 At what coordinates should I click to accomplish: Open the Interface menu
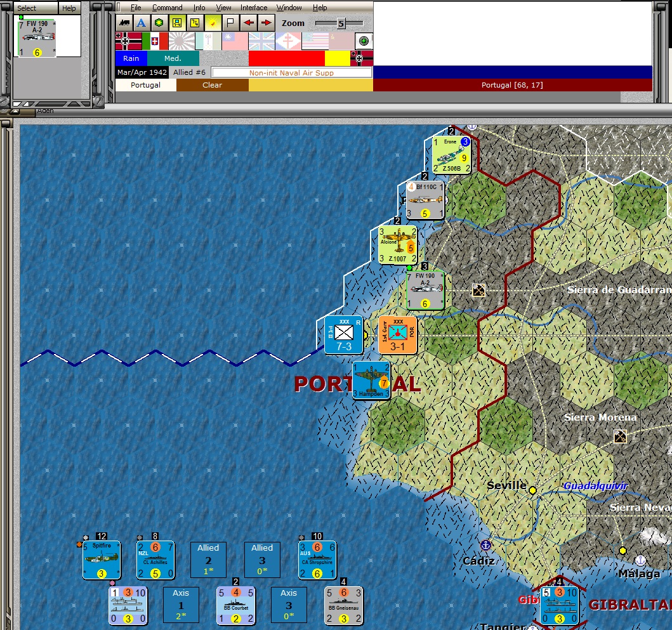click(x=254, y=8)
